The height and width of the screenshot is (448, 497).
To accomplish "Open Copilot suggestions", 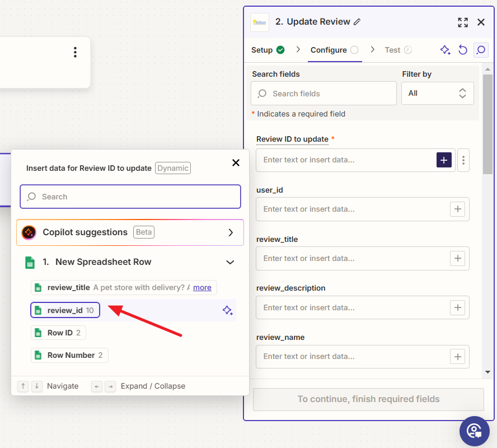I will (x=130, y=232).
